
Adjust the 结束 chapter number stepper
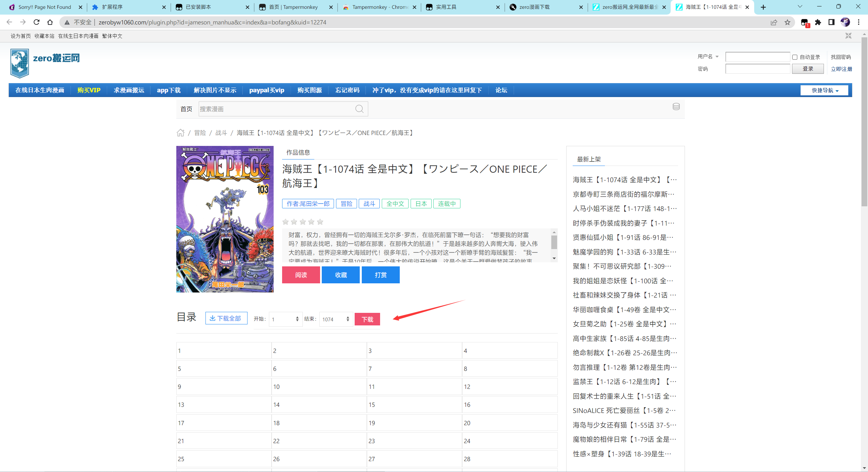(x=348, y=319)
